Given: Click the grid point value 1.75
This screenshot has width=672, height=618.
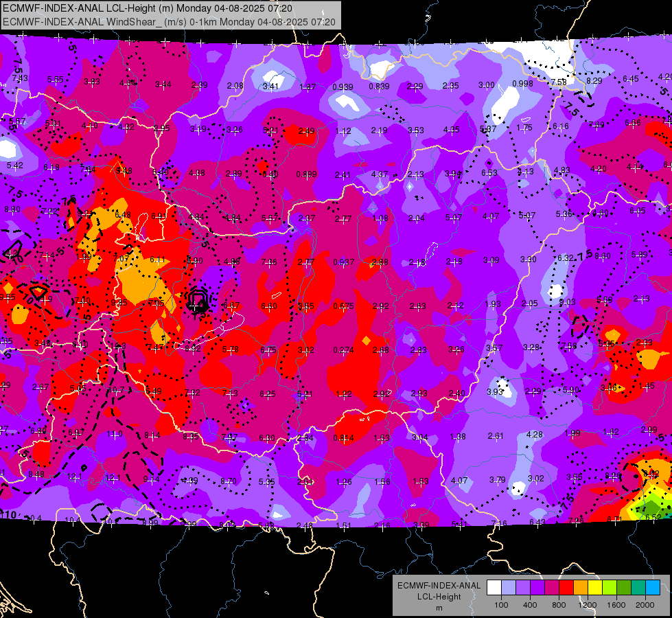Looking at the screenshot, I should pyautogui.click(x=524, y=127).
